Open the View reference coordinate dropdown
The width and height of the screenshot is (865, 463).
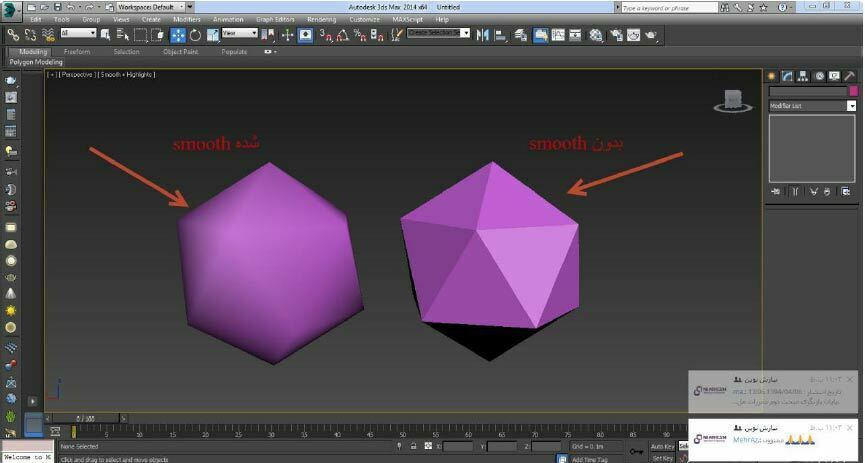tap(240, 33)
